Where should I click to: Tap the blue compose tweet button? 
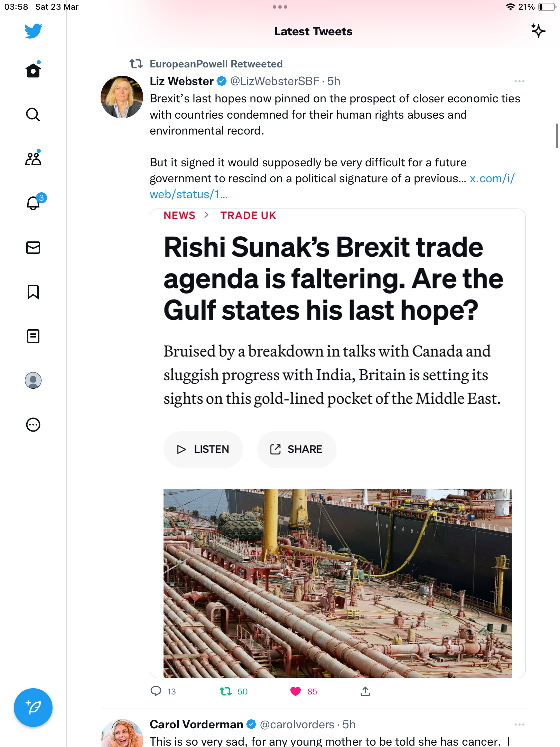[33, 708]
